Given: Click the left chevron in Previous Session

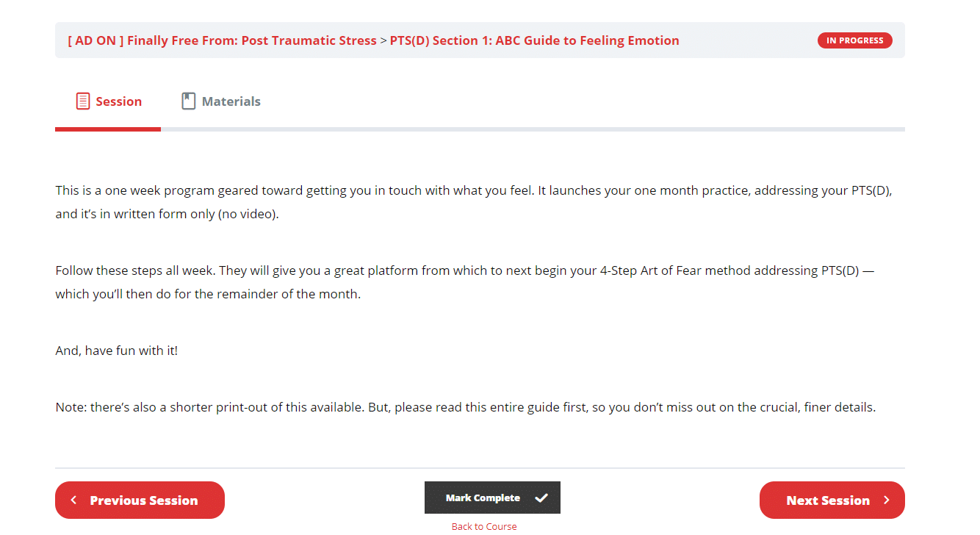Looking at the screenshot, I should pos(73,500).
